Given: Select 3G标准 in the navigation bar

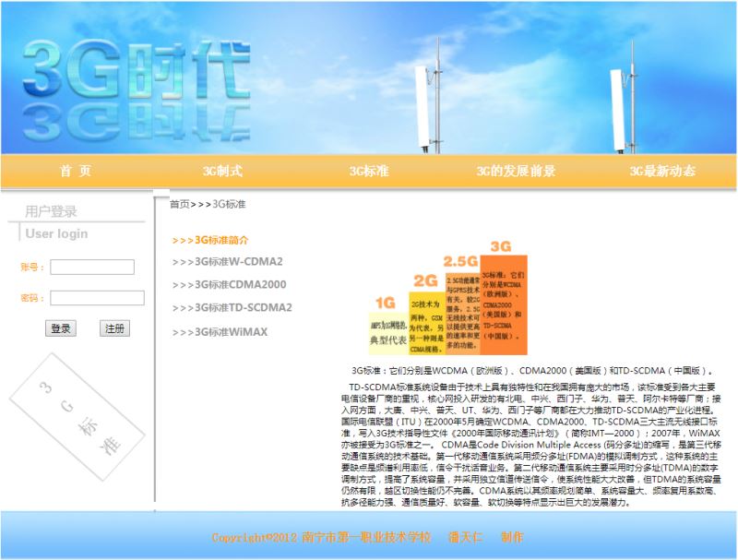Looking at the screenshot, I should 369,171.
